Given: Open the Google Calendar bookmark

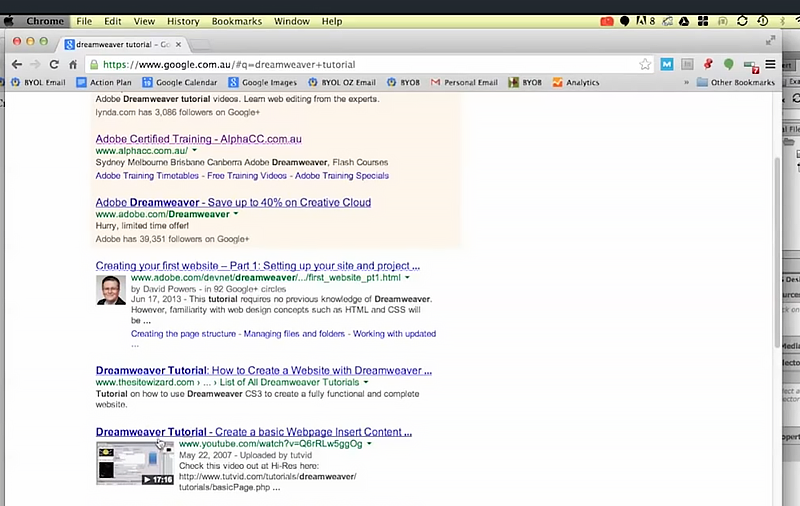Looking at the screenshot, I should click(x=180, y=82).
